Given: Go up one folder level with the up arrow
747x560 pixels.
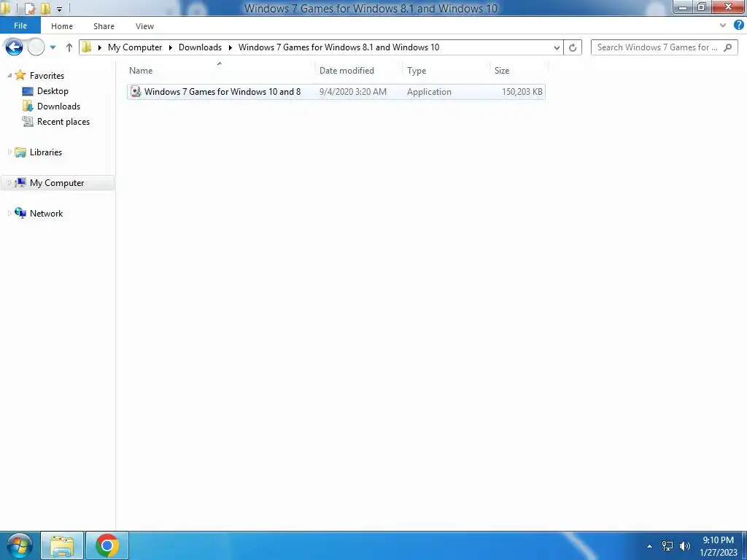Looking at the screenshot, I should coord(69,47).
